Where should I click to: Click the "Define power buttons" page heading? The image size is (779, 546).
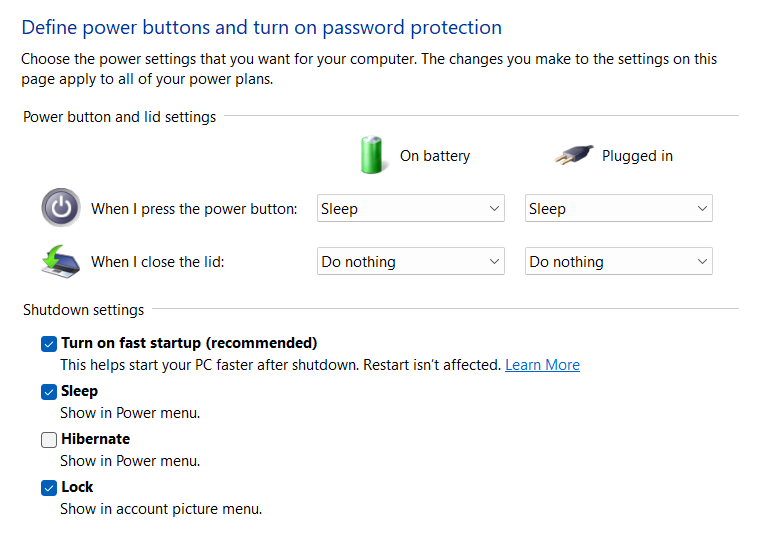coord(261,27)
